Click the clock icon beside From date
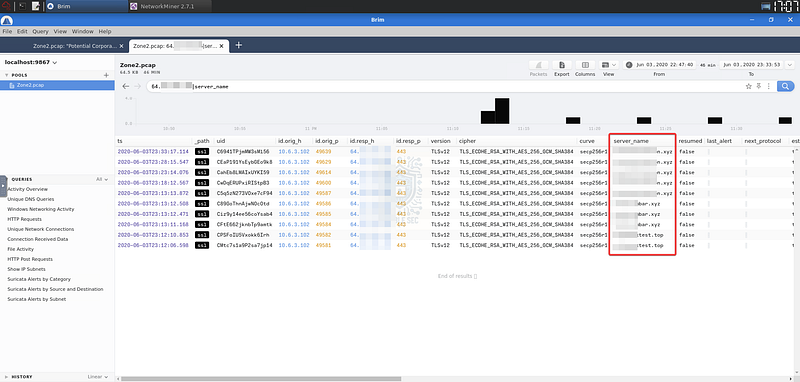Viewport: 800px width, 382px height. coord(629,65)
